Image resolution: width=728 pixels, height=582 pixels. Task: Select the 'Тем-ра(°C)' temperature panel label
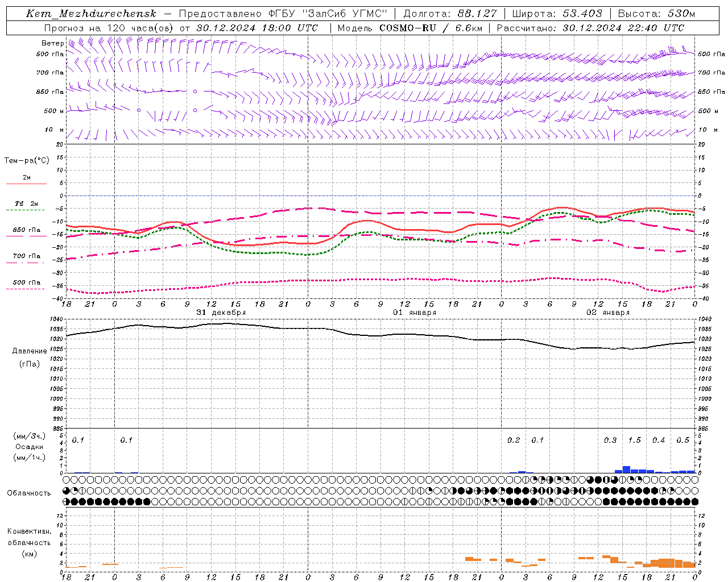27,161
